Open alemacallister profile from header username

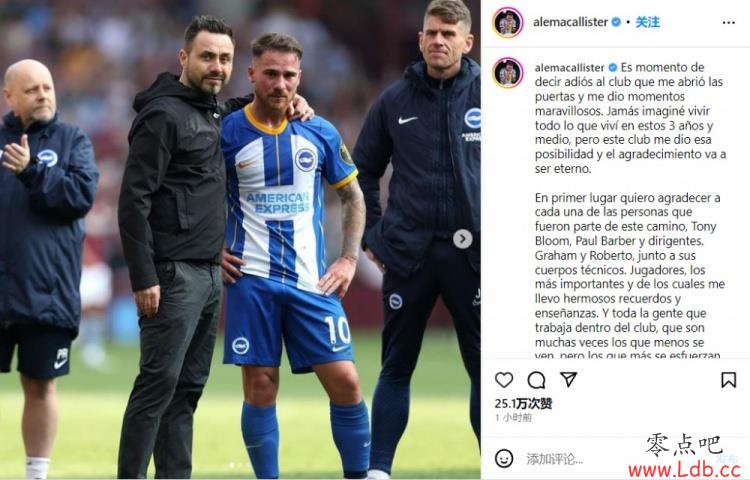(x=570, y=22)
